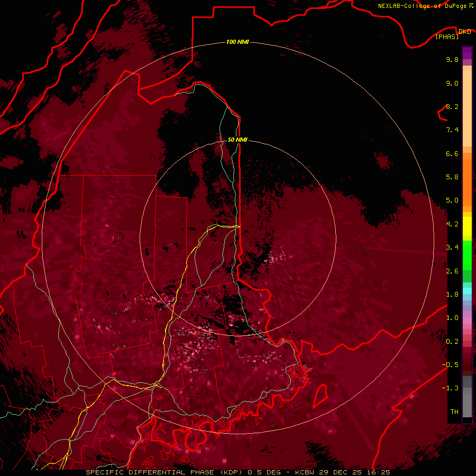Click the 8.2 legend value
The width and height of the screenshot is (476, 476).
click(x=452, y=106)
